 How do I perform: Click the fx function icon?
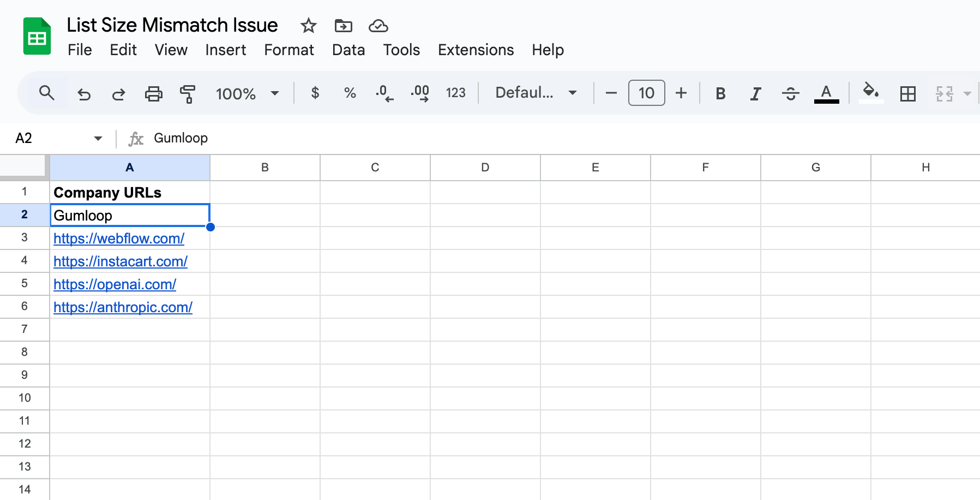(x=136, y=139)
